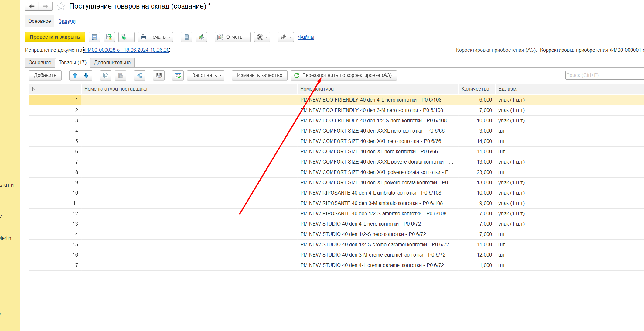Move row down with blue arrow
The image size is (644, 331).
(87, 75)
